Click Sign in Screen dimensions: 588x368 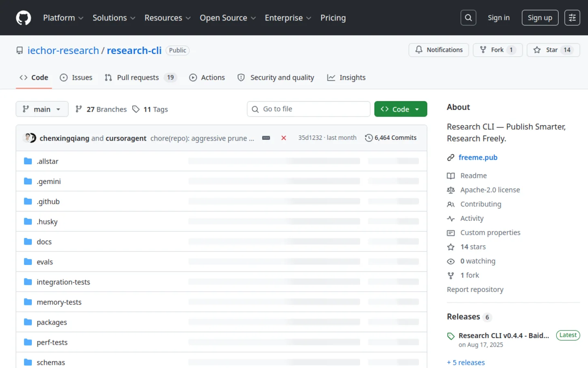499,18
